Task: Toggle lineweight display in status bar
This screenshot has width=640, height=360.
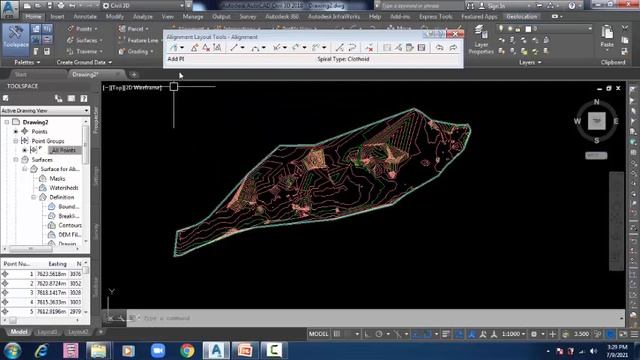Action: [446, 334]
